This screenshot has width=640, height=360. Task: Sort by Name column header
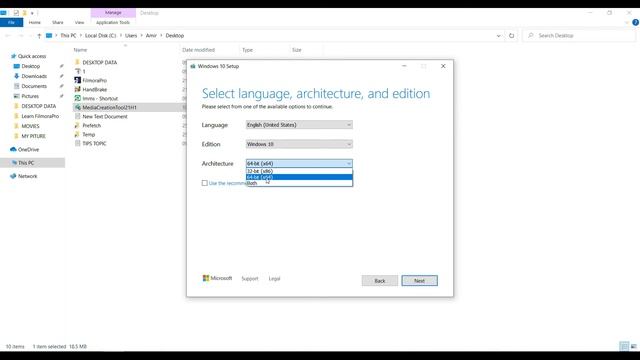pos(80,50)
